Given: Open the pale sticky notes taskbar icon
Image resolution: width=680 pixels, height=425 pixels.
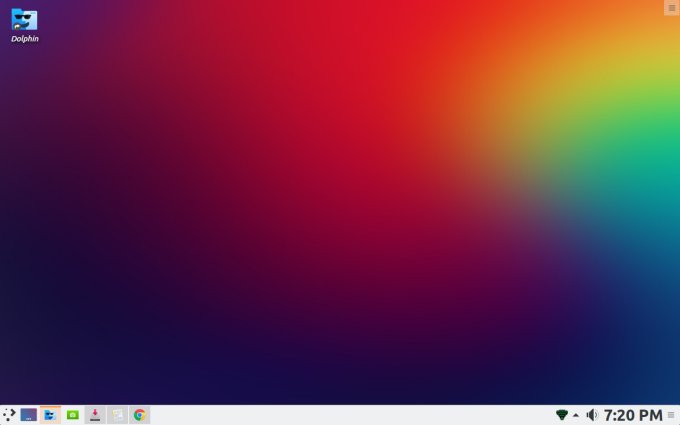Looking at the screenshot, I should 117,415.
